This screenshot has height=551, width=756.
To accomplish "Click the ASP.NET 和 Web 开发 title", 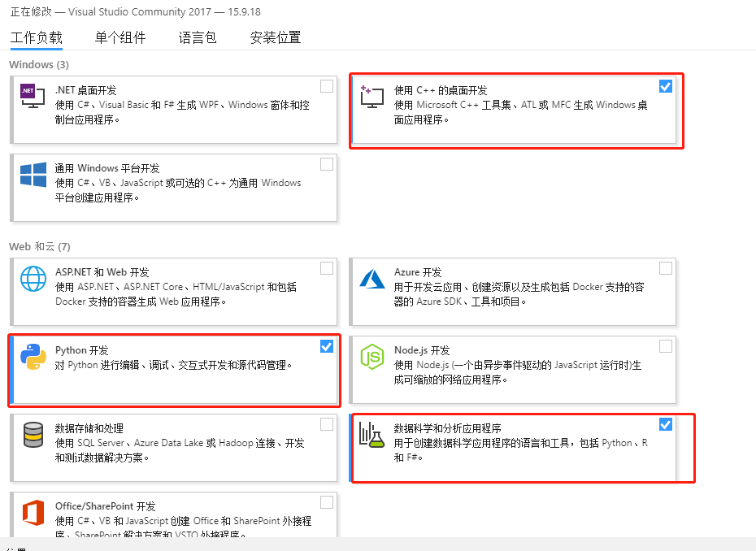I will coord(102,272).
